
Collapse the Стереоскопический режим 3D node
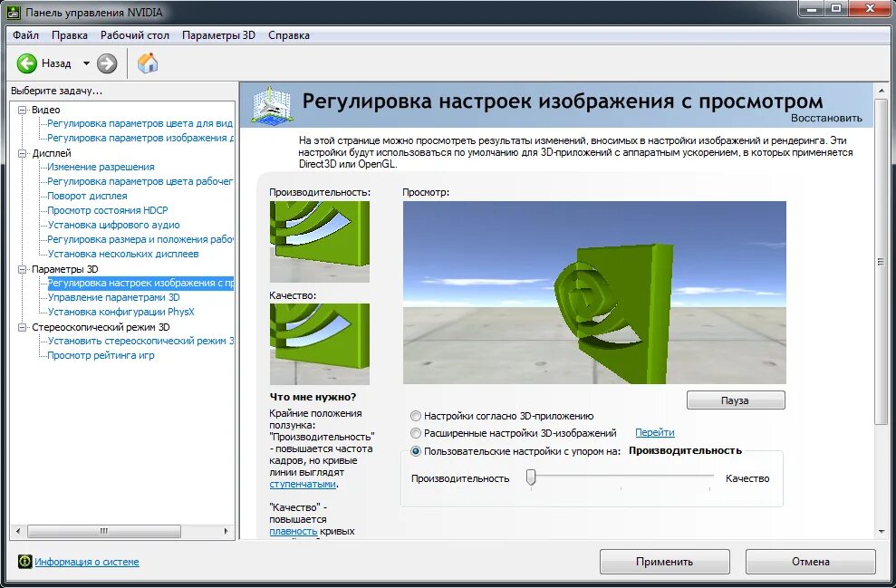pos(23,327)
